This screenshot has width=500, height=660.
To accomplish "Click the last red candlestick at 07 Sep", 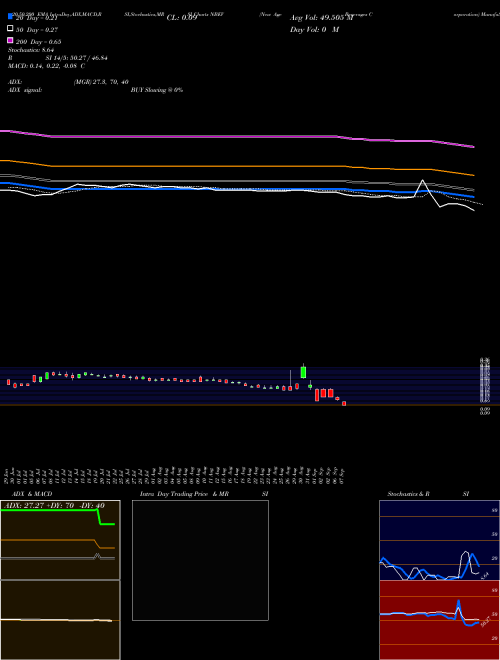I will [344, 403].
